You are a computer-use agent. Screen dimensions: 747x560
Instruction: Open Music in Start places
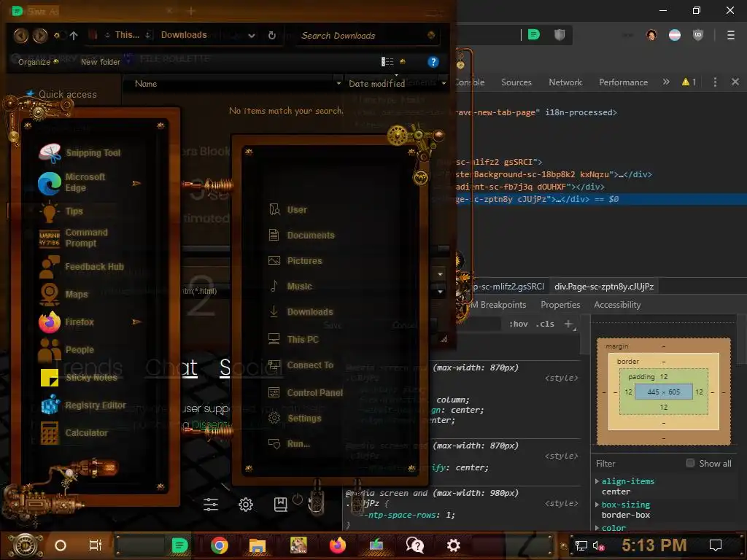[290, 286]
